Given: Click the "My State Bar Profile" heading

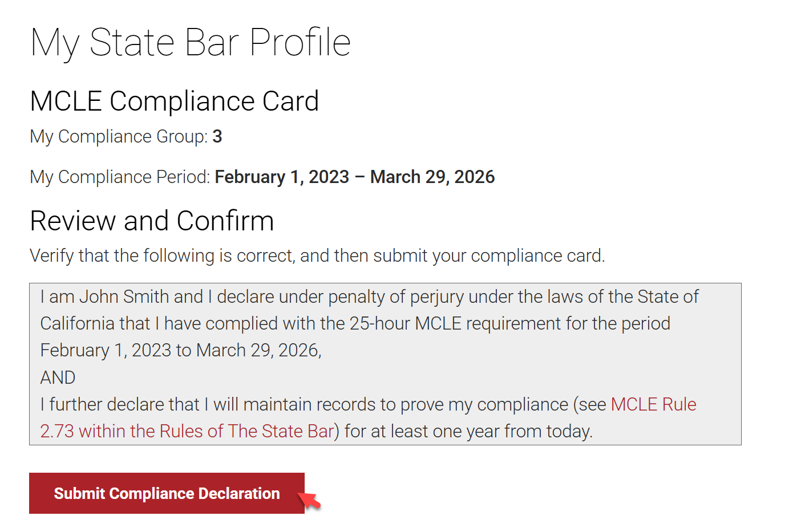Looking at the screenshot, I should 191,43.
